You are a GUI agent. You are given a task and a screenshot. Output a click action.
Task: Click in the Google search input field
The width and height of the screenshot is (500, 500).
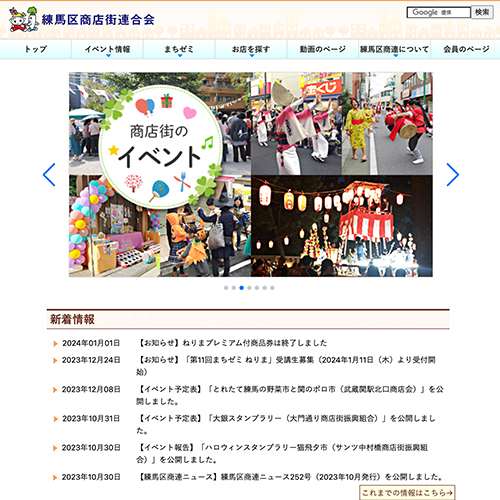point(438,12)
